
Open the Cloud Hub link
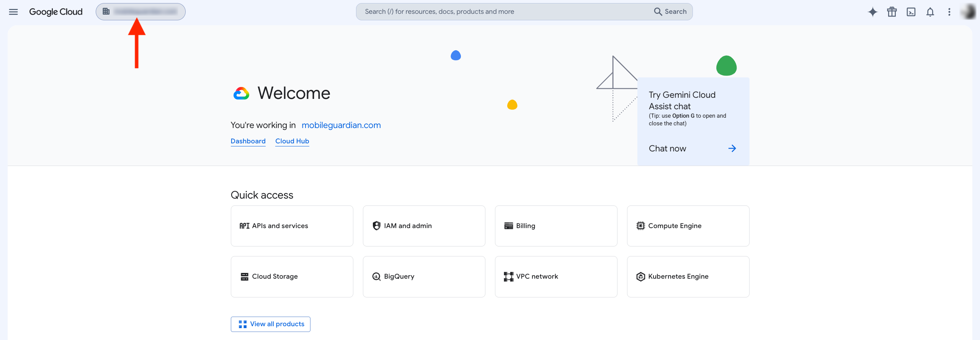coord(292,141)
